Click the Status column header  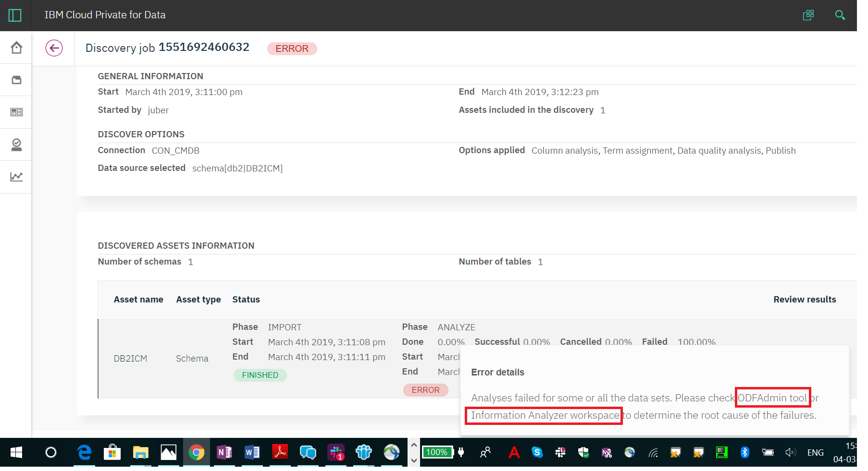pos(246,300)
